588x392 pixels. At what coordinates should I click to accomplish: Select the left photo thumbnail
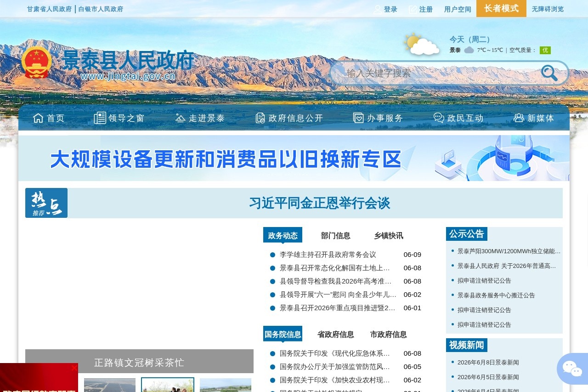click(110, 385)
